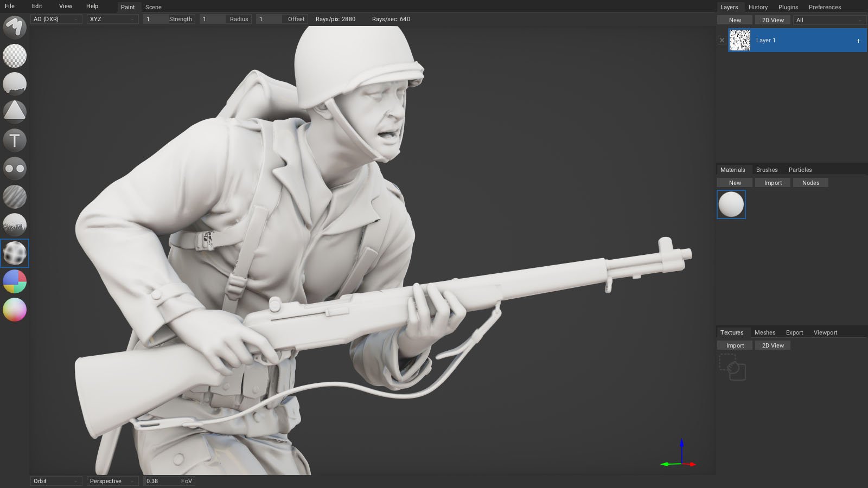The height and width of the screenshot is (488, 868).
Task: Select the ColorID tool
Action: click(15, 281)
